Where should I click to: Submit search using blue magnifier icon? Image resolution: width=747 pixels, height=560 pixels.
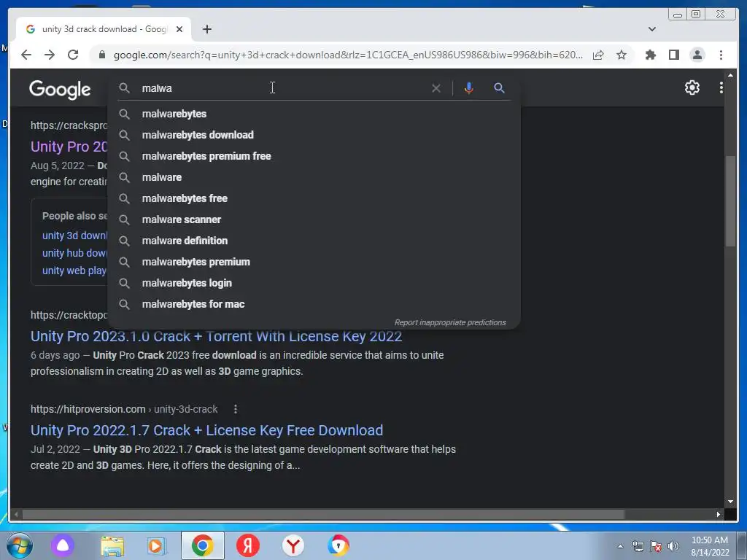pyautogui.click(x=499, y=88)
